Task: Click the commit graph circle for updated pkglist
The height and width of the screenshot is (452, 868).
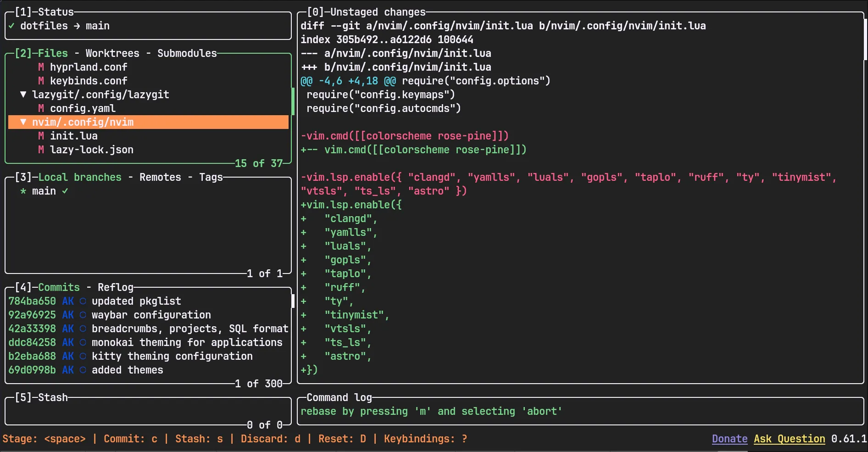Action: click(83, 301)
